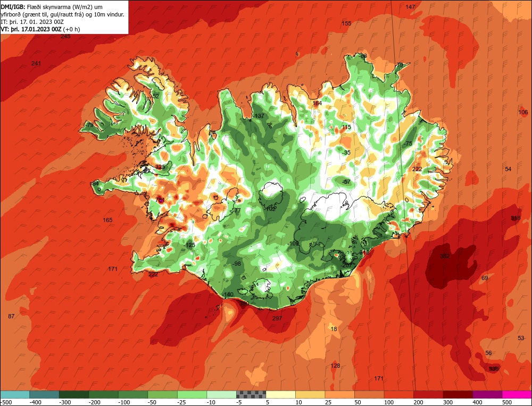Image resolution: width=532 pixels, height=406 pixels.
Task: Click the '54' value on the map
Action: (508, 169)
